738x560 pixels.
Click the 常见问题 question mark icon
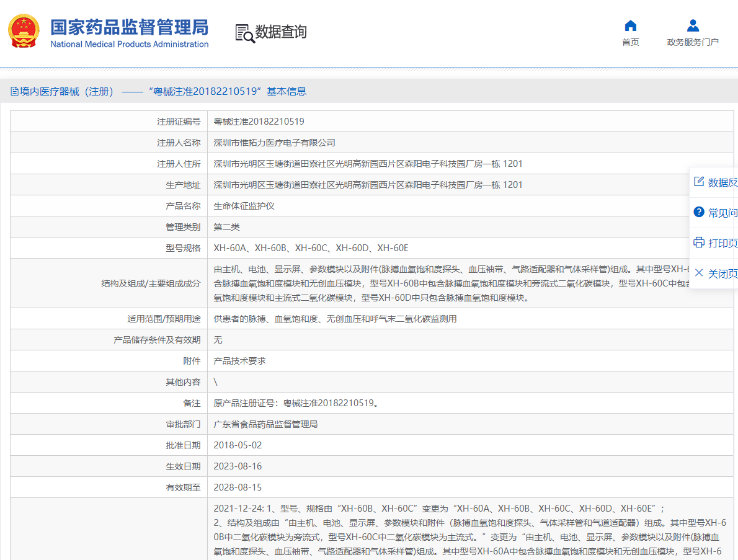pyautogui.click(x=699, y=212)
